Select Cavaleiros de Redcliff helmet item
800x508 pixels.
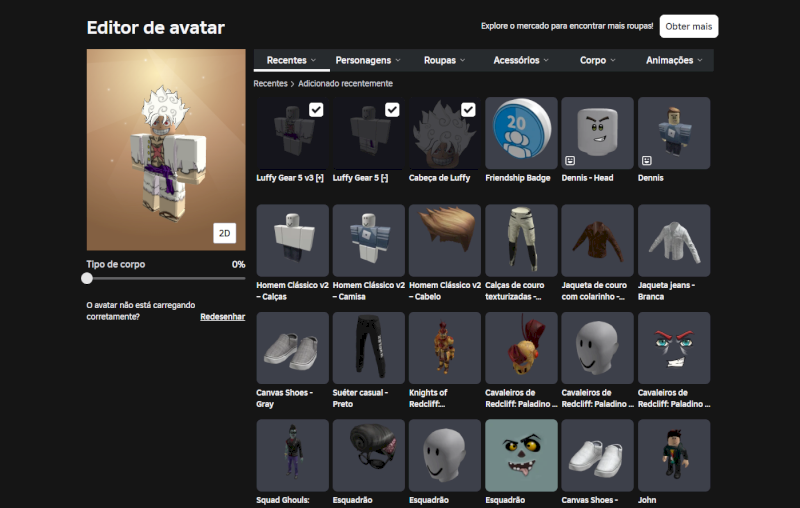click(x=521, y=348)
